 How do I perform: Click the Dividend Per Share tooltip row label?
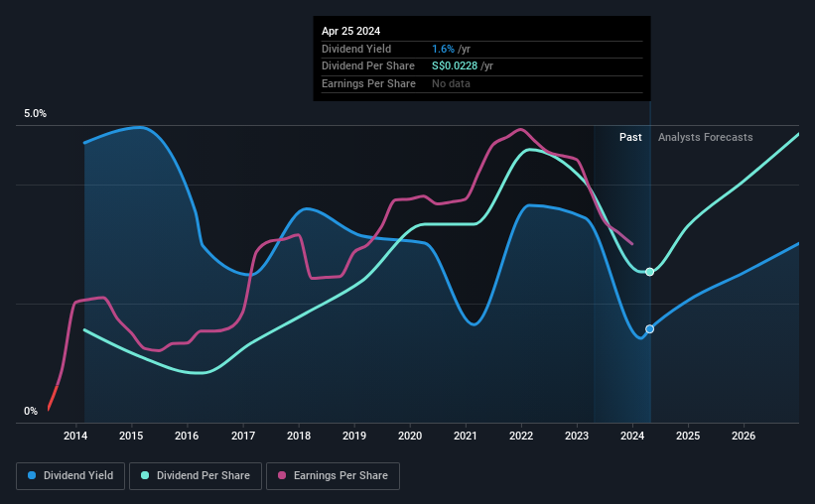(368, 66)
